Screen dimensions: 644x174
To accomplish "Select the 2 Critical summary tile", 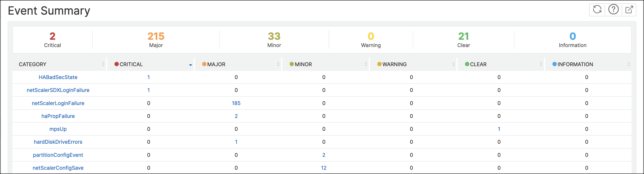I will (53, 40).
